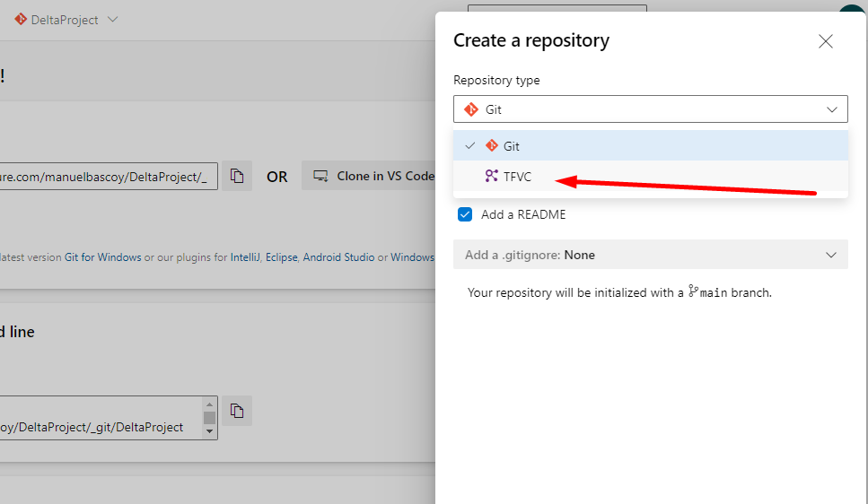The width and height of the screenshot is (868, 504).
Task: Click the clone URL text field
Action: pyautogui.click(x=108, y=177)
